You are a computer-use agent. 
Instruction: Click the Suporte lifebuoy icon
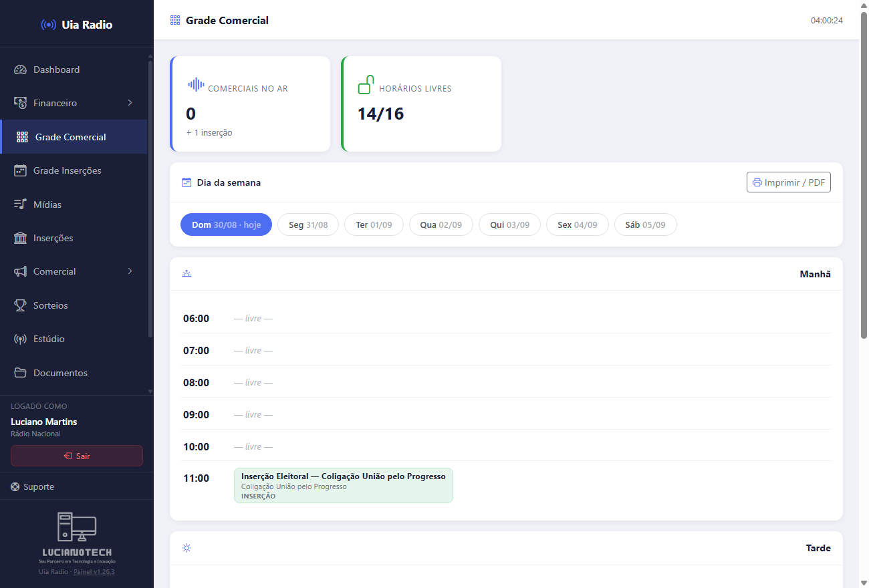pos(15,486)
